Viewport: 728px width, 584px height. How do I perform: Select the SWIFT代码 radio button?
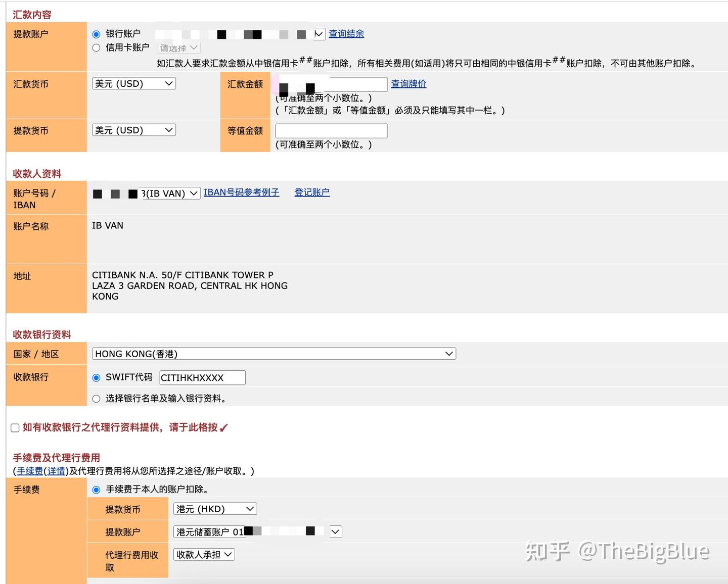point(96,378)
